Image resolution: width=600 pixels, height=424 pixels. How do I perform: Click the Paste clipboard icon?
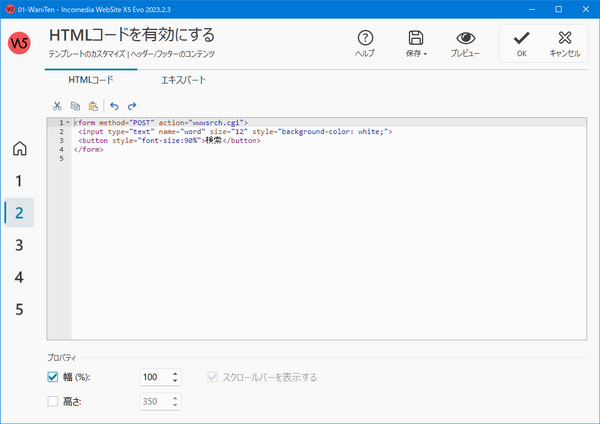point(93,106)
